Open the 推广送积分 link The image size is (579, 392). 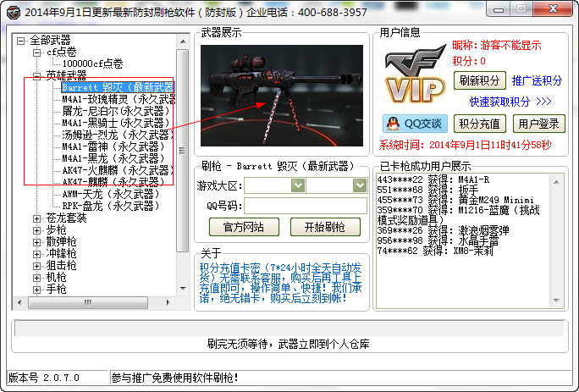point(537,80)
